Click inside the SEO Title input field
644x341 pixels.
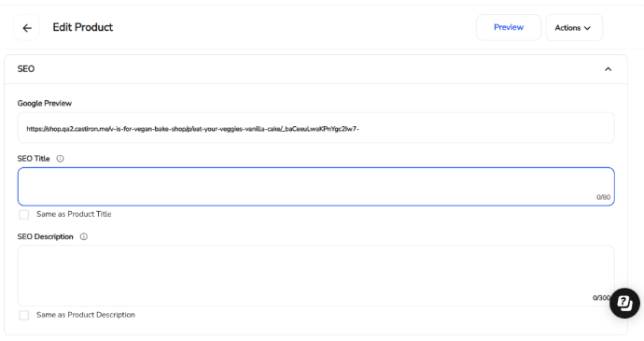315,186
